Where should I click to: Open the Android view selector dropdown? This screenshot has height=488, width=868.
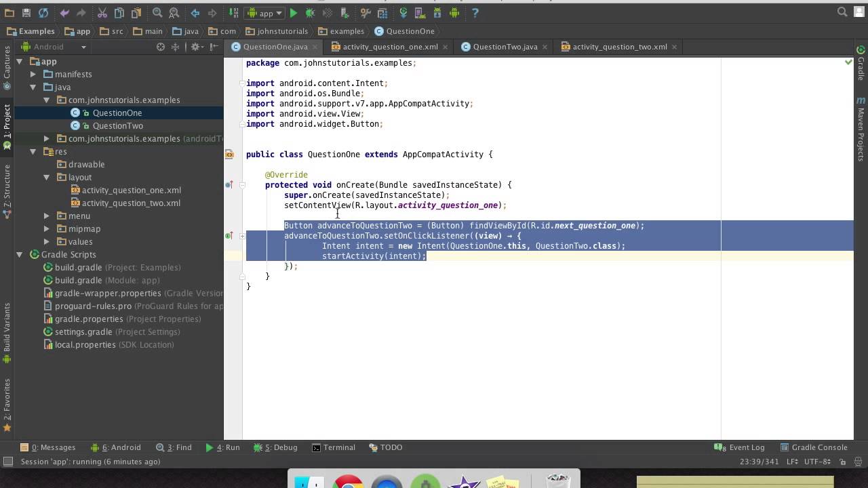54,47
